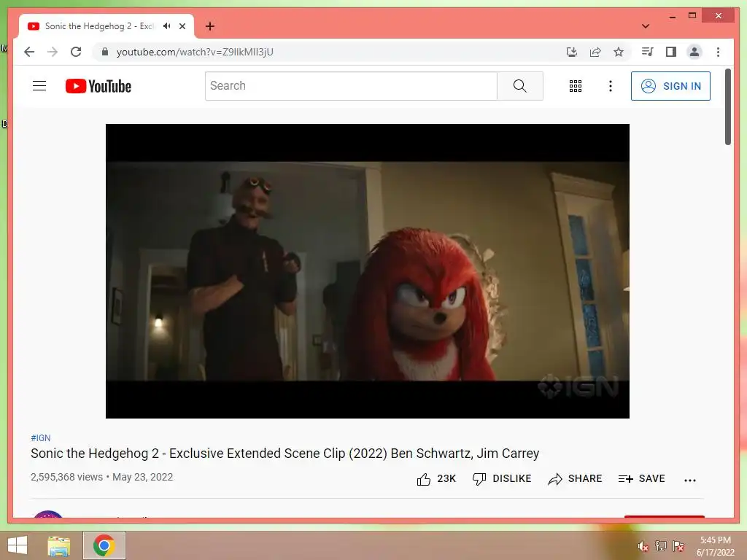Click the magnifier search button

click(x=519, y=86)
